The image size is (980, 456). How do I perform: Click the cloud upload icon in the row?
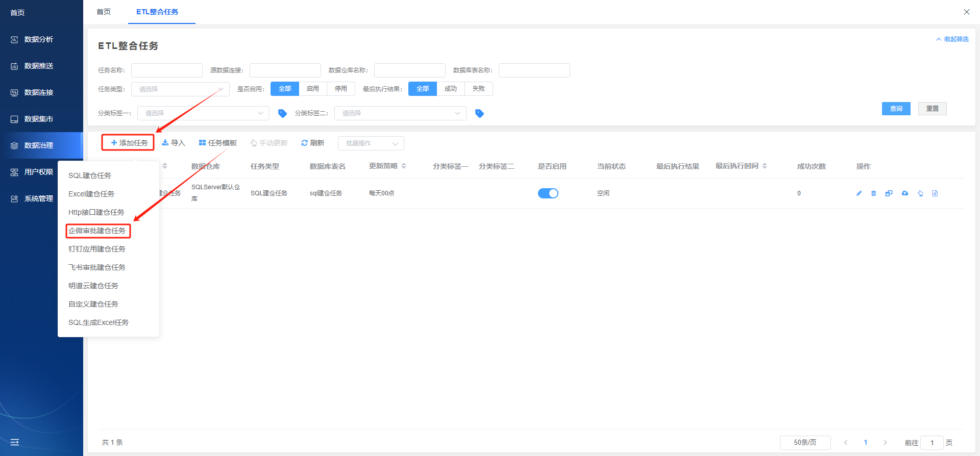(905, 193)
